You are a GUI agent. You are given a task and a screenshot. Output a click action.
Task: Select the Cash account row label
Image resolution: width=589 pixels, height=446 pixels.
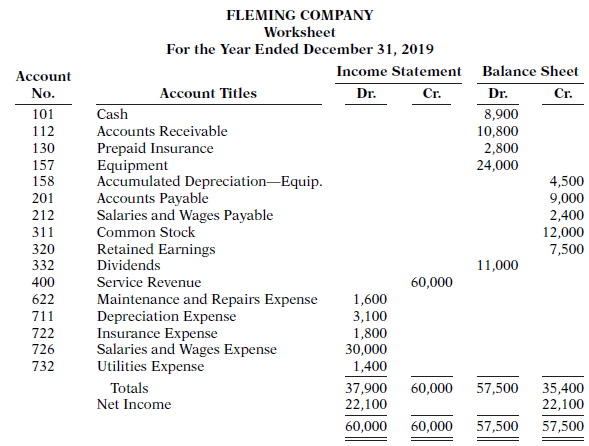[x=112, y=114]
